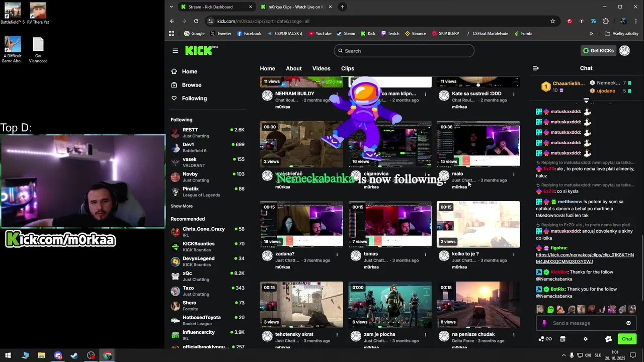
Task: Show hidden system tray icons
Action: pos(563,355)
